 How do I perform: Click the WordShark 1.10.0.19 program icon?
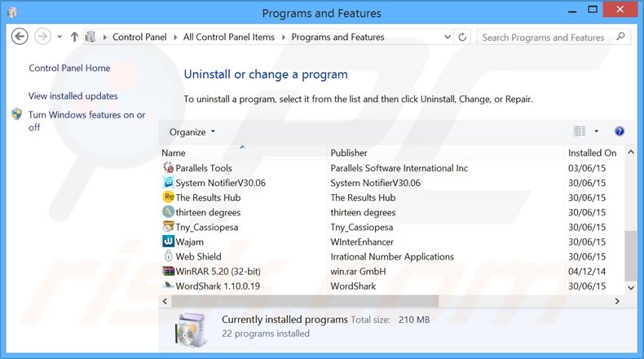[x=169, y=286]
